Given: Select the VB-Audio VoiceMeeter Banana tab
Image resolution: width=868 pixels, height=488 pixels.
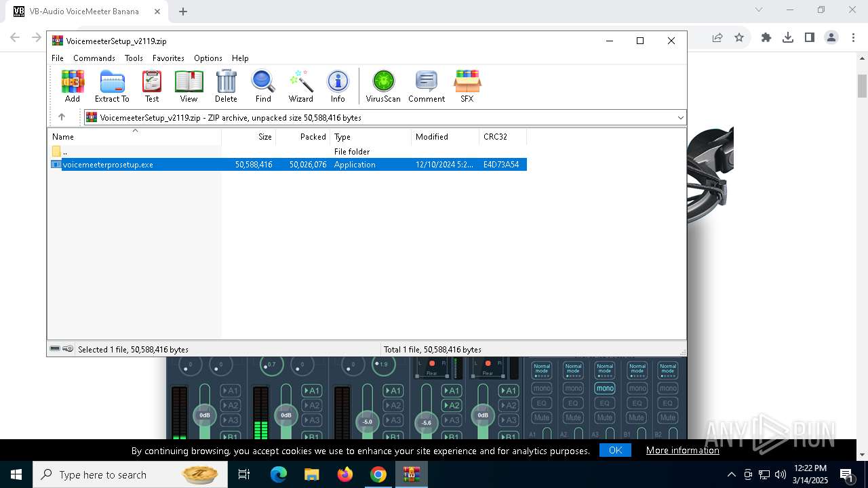Looking at the screenshot, I should 85,12.
